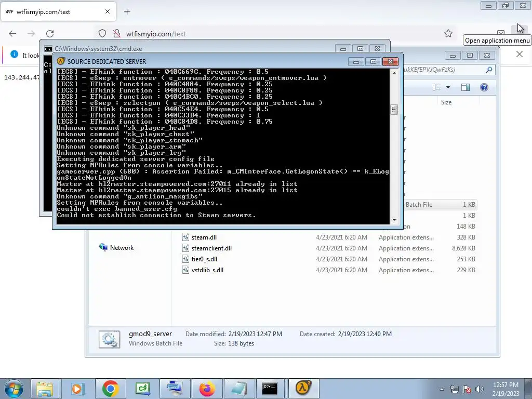Viewport: 532px width, 399px height.
Task: Maximize the Source Dedicated Server window
Action: pos(373,61)
